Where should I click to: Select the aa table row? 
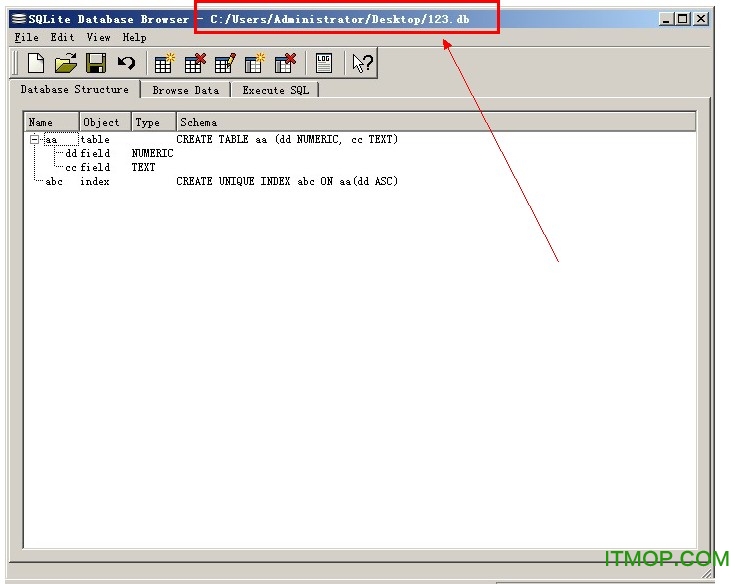[x=360, y=139]
